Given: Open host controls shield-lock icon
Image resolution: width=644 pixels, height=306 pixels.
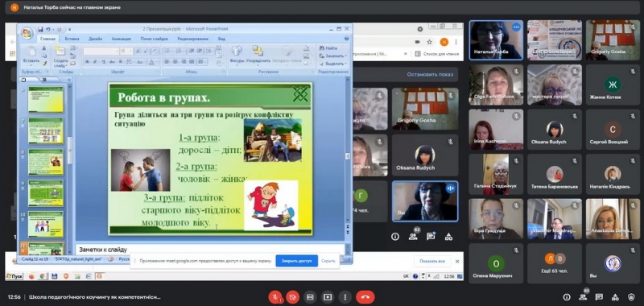Looking at the screenshot, I should tap(632, 297).
